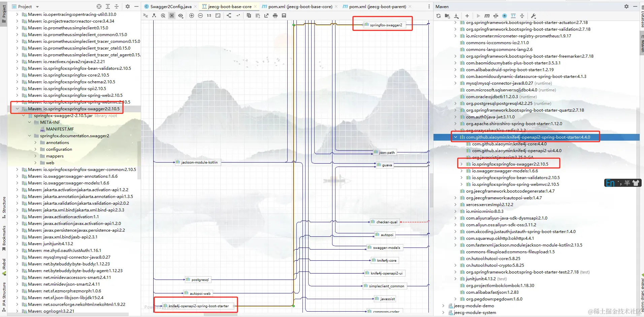Reload all Maven projects
The width and height of the screenshot is (644, 317).
pos(439,16)
